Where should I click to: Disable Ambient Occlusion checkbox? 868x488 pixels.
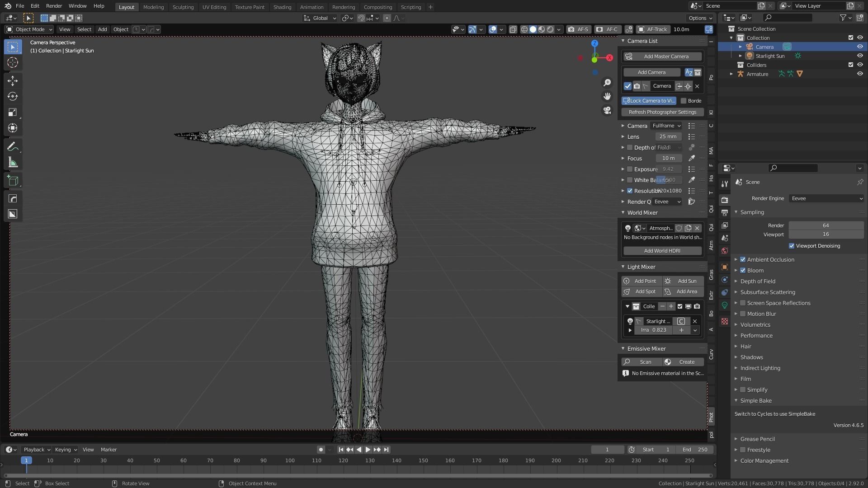pyautogui.click(x=743, y=259)
